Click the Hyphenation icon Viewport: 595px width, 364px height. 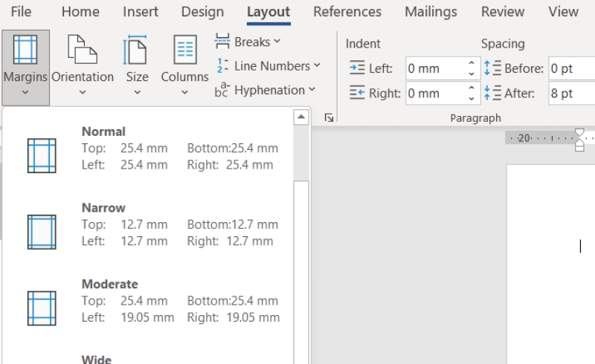(222, 90)
